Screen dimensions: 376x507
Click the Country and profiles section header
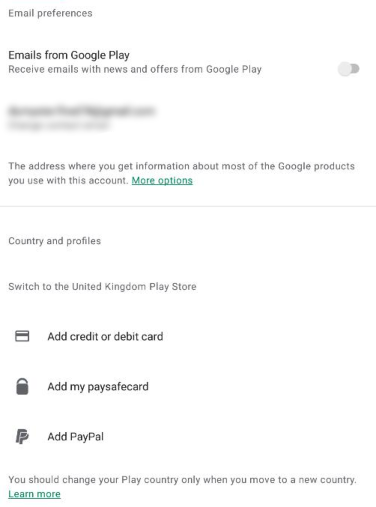click(x=55, y=241)
